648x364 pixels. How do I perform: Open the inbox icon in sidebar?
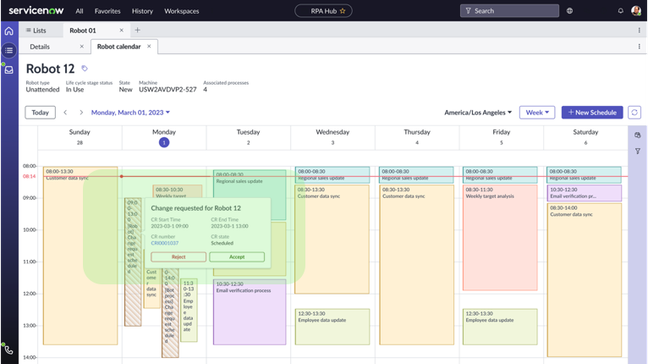9,70
